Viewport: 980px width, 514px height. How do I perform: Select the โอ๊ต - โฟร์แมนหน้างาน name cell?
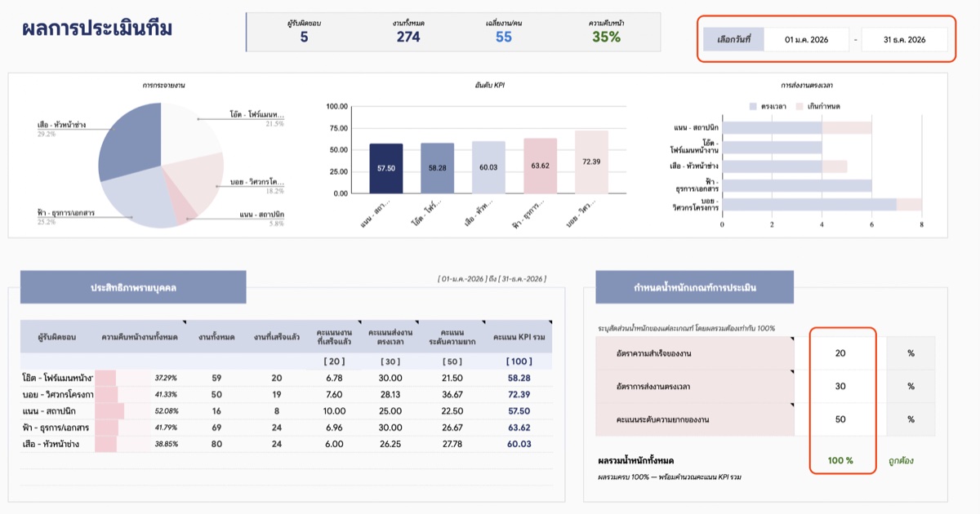point(57,378)
